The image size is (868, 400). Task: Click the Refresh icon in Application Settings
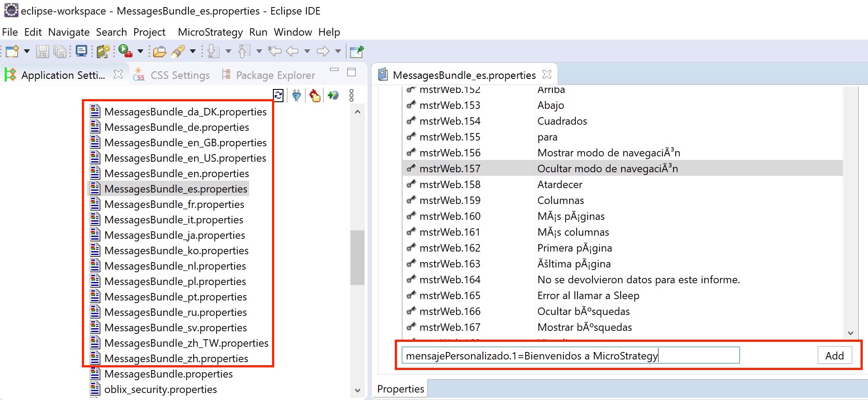pos(278,95)
